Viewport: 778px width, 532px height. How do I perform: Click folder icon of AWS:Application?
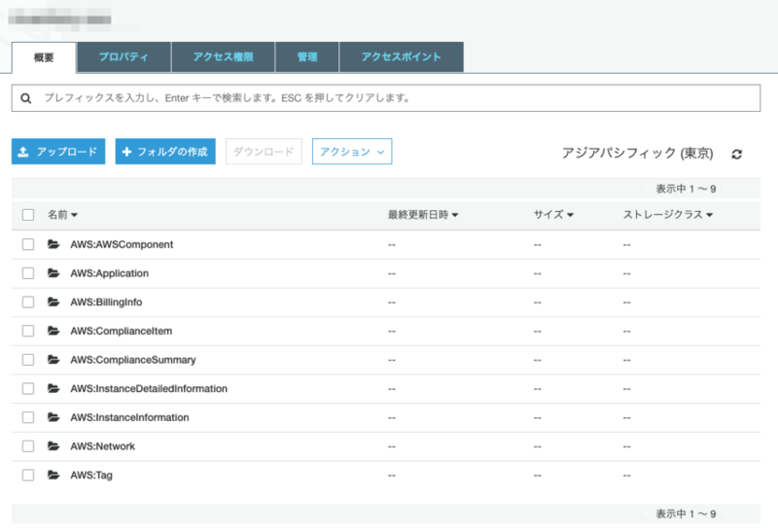click(53, 273)
